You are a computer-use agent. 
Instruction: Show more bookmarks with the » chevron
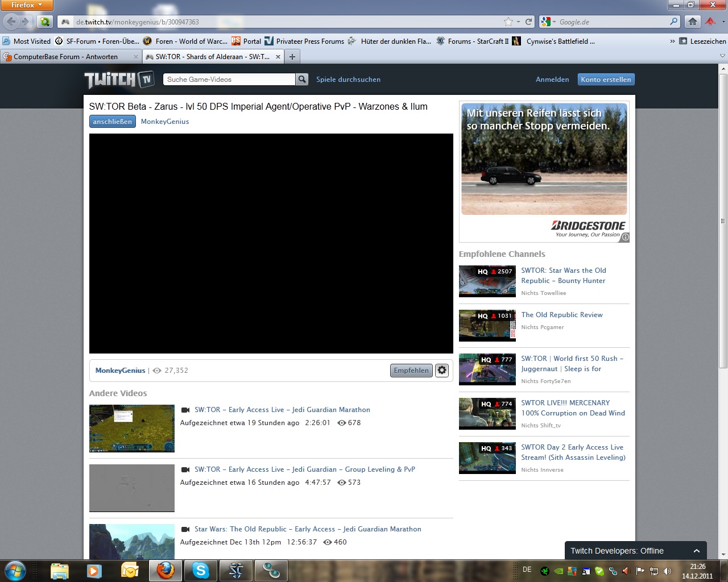pyautogui.click(x=672, y=41)
